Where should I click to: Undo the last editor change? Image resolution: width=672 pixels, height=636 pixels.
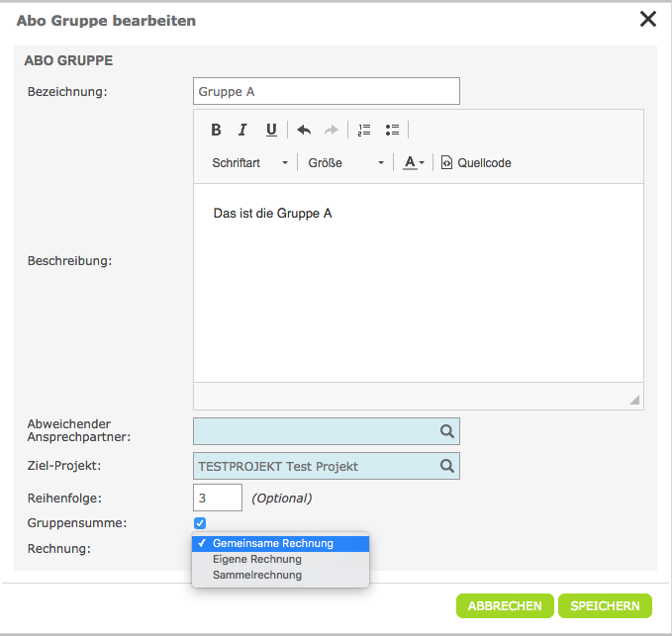[x=304, y=130]
